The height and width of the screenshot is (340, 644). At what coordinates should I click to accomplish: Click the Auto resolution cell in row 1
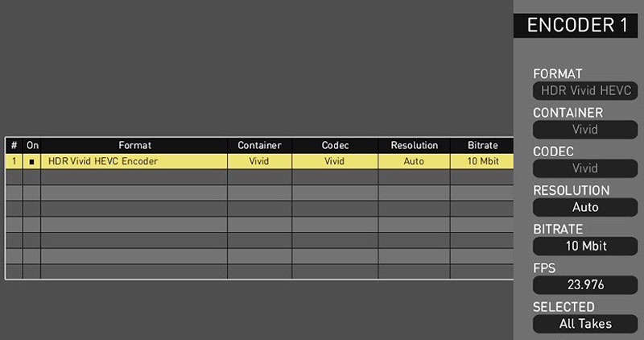point(414,161)
